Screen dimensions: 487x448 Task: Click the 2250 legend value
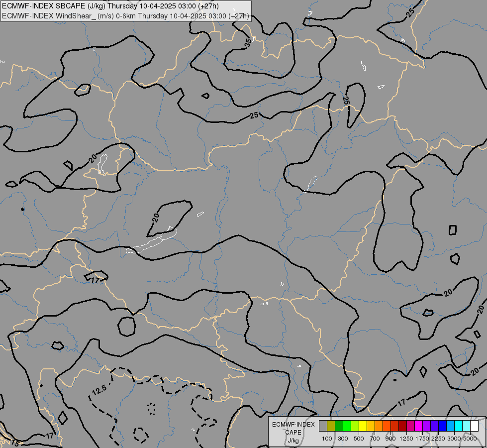pyautogui.click(x=438, y=439)
